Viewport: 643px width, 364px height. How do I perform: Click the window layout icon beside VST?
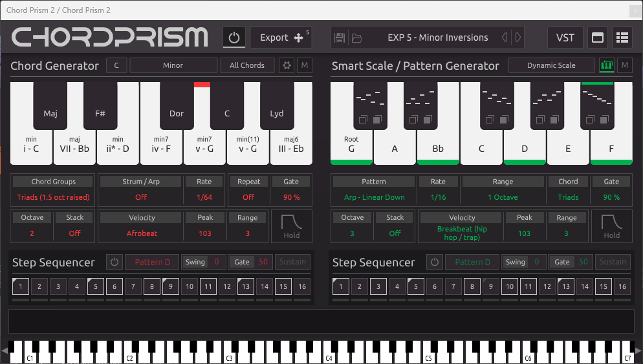[x=598, y=37]
